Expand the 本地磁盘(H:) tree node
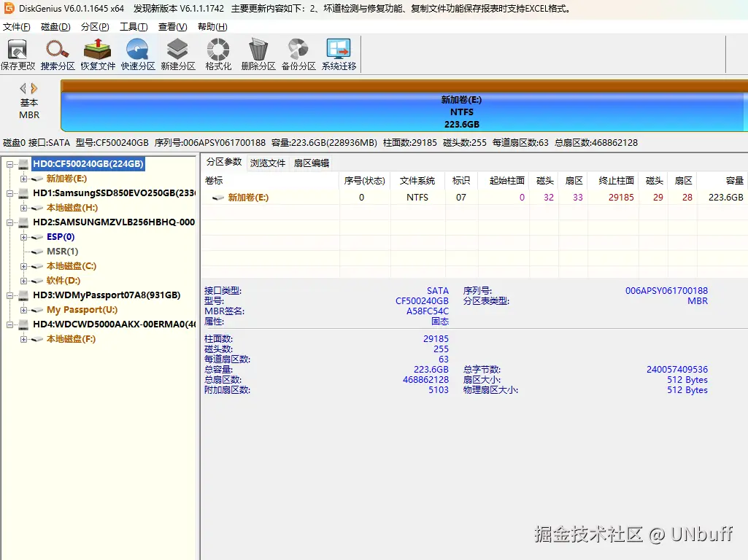748x560 pixels. tap(23, 208)
